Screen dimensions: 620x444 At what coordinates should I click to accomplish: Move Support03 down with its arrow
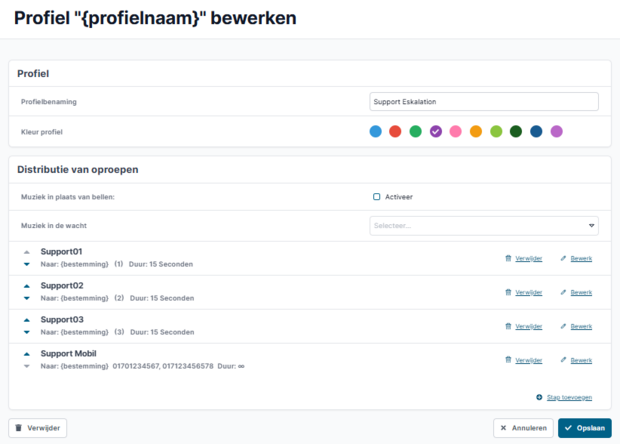click(x=26, y=332)
